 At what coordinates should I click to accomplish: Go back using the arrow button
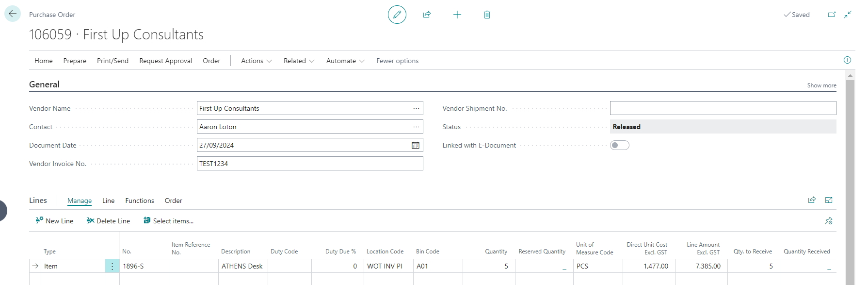click(13, 14)
